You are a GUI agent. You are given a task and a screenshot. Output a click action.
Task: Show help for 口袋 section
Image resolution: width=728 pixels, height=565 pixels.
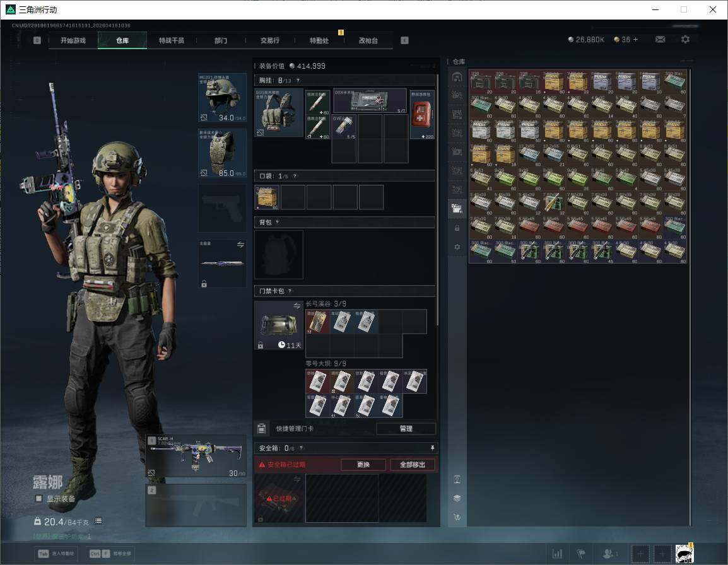(x=295, y=176)
